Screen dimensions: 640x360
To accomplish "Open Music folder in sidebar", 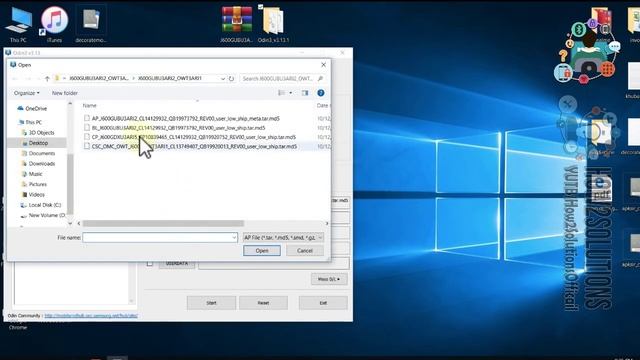I will coord(32,174).
